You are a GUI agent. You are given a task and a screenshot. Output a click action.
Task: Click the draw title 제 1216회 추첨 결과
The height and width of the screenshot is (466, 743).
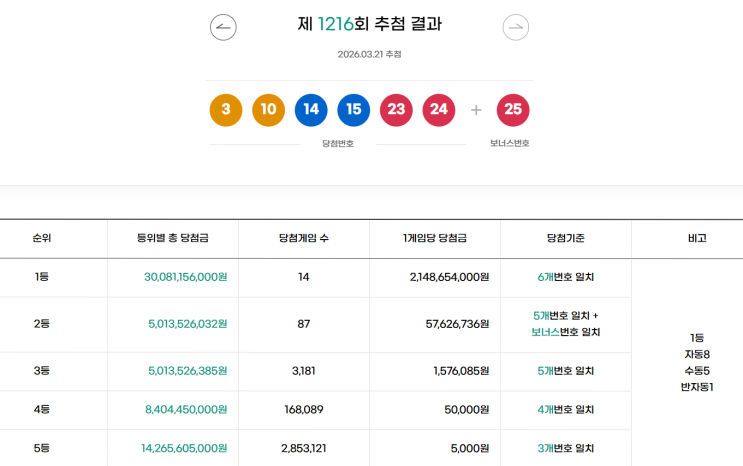tap(370, 24)
